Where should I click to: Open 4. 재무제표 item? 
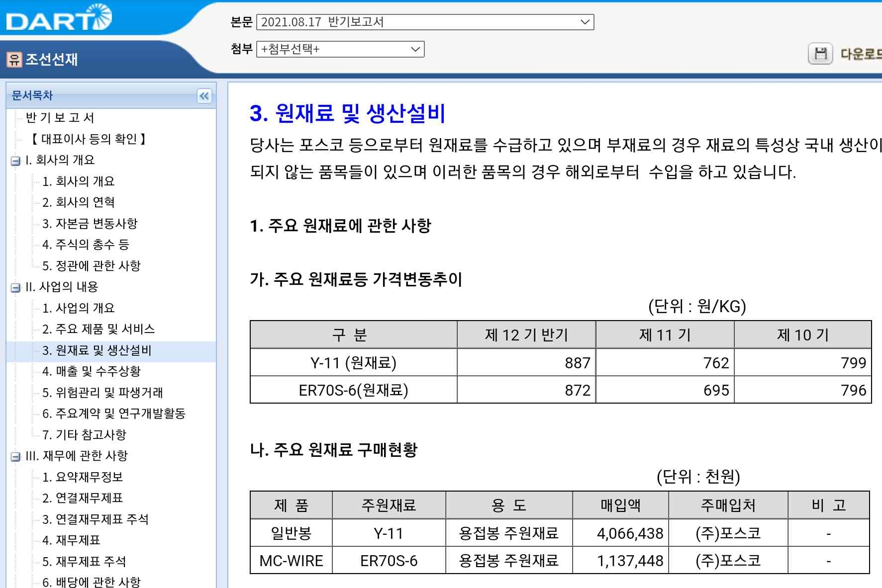(71, 540)
